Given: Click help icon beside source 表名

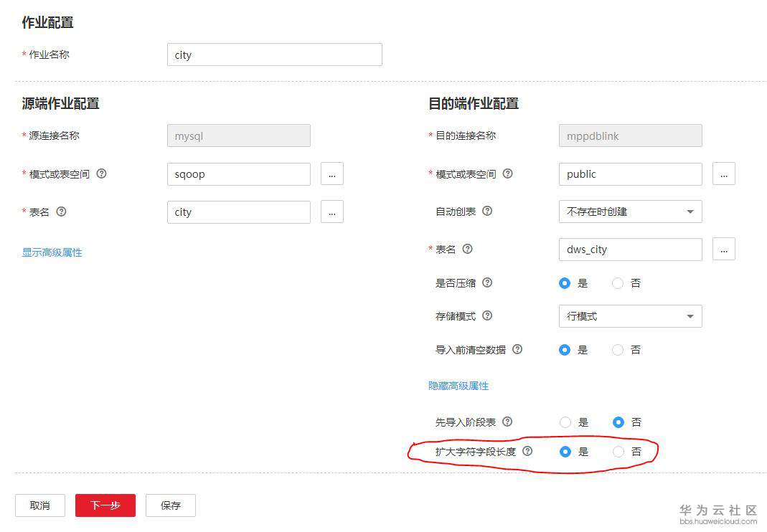Looking at the screenshot, I should click(61, 212).
